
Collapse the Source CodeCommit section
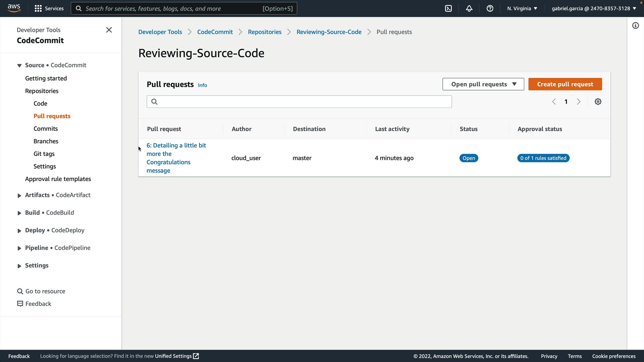(x=19, y=65)
